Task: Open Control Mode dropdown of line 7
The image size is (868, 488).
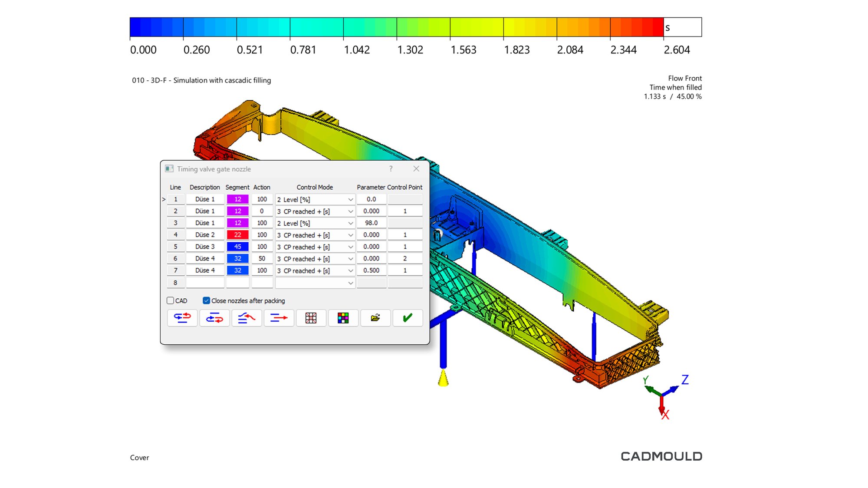Action: (350, 270)
